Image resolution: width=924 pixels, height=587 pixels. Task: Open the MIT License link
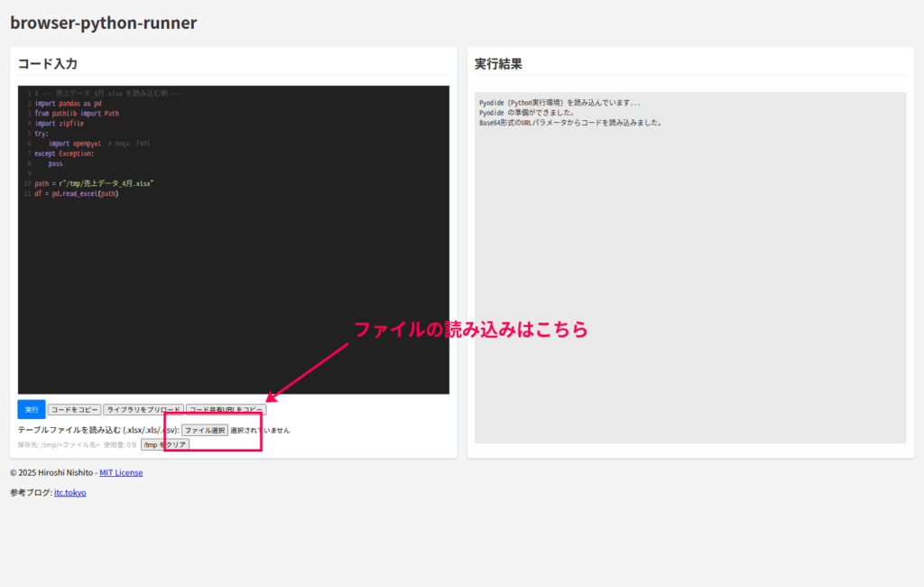tap(121, 472)
